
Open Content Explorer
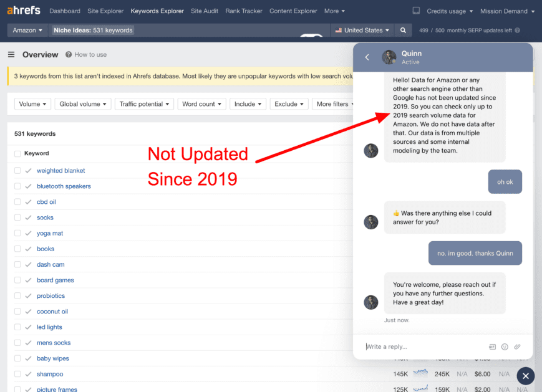pos(293,11)
